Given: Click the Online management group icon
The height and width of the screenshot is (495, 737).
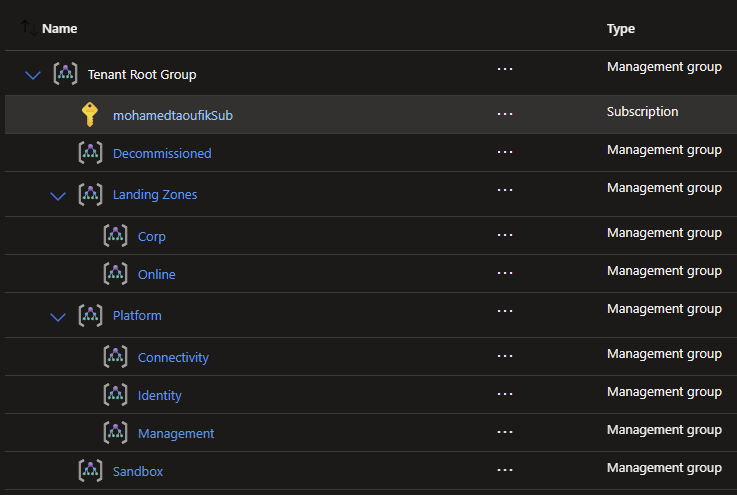Looking at the screenshot, I should click(115, 274).
